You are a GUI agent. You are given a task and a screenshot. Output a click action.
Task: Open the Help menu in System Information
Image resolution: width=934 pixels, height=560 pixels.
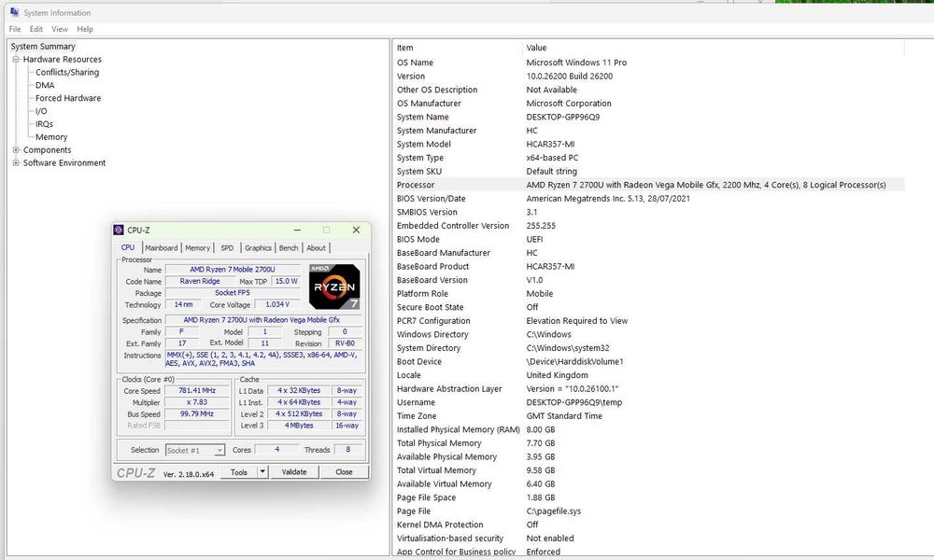pos(85,29)
